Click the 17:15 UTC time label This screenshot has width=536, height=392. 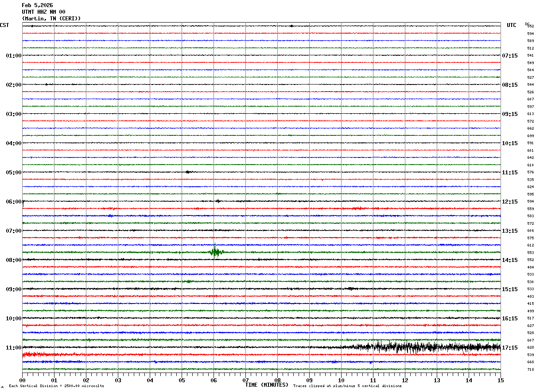click(x=510, y=348)
